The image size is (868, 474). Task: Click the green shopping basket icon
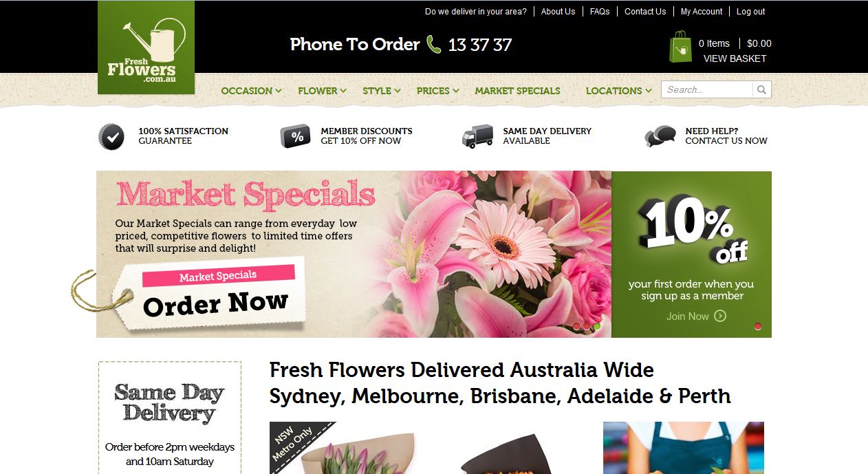click(680, 47)
